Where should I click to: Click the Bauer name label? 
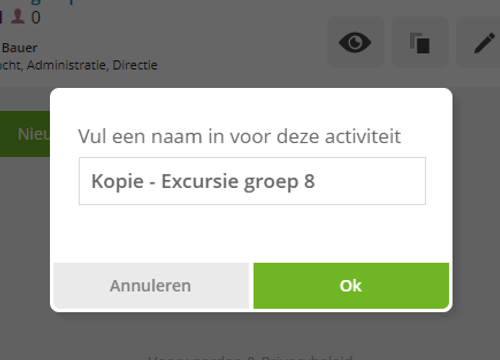point(20,48)
